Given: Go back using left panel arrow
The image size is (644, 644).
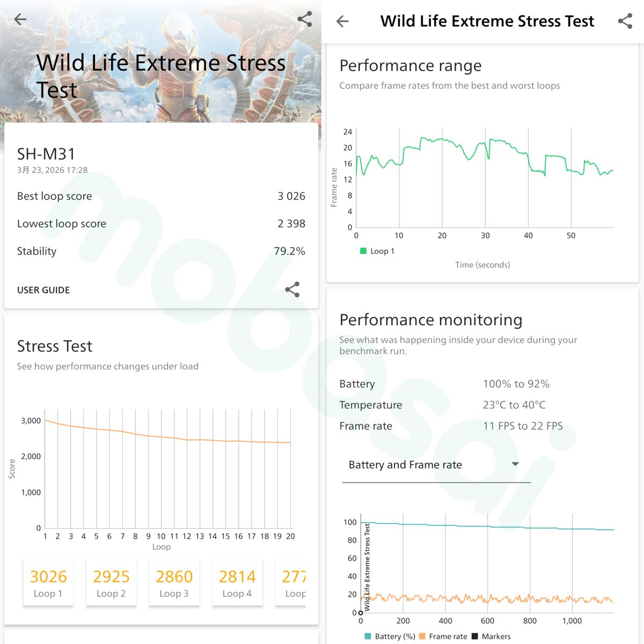Looking at the screenshot, I should (x=20, y=20).
